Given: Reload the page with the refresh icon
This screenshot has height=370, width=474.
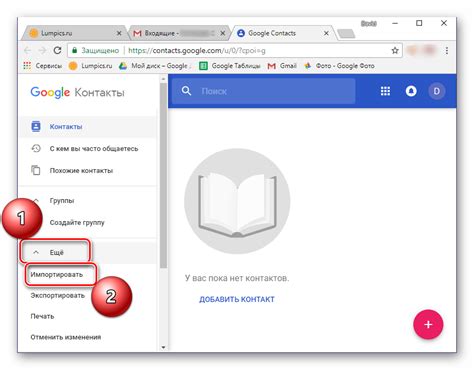Looking at the screenshot, I should pos(57,50).
